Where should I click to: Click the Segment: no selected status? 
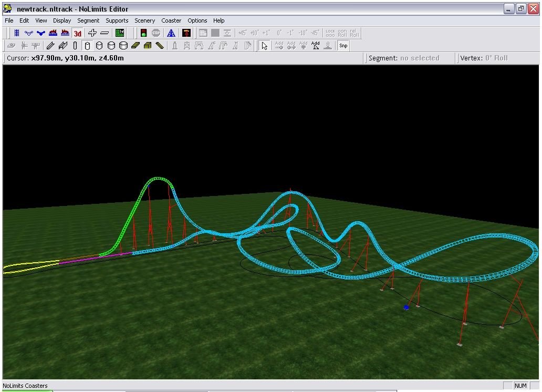click(x=404, y=58)
